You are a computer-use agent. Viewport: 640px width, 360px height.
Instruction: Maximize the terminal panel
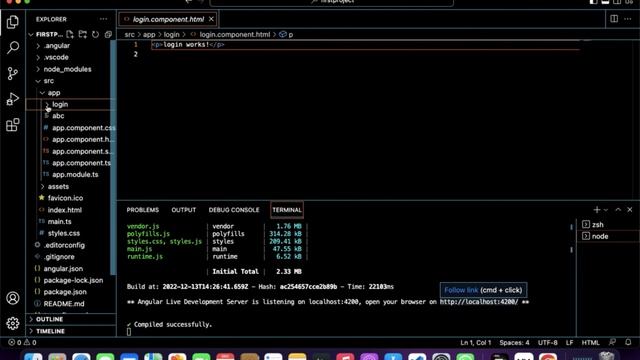pyautogui.click(x=618, y=210)
